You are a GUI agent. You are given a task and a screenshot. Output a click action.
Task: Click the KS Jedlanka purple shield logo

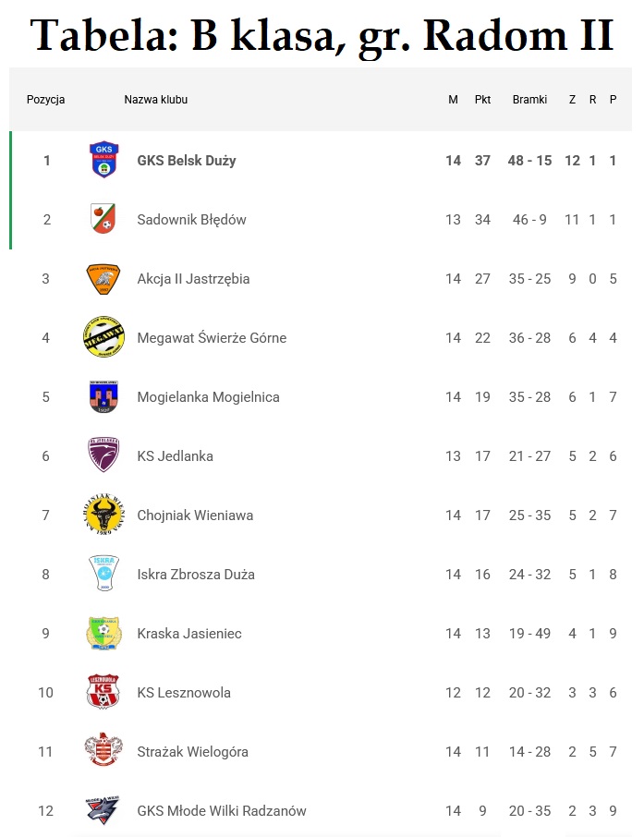[x=103, y=455]
